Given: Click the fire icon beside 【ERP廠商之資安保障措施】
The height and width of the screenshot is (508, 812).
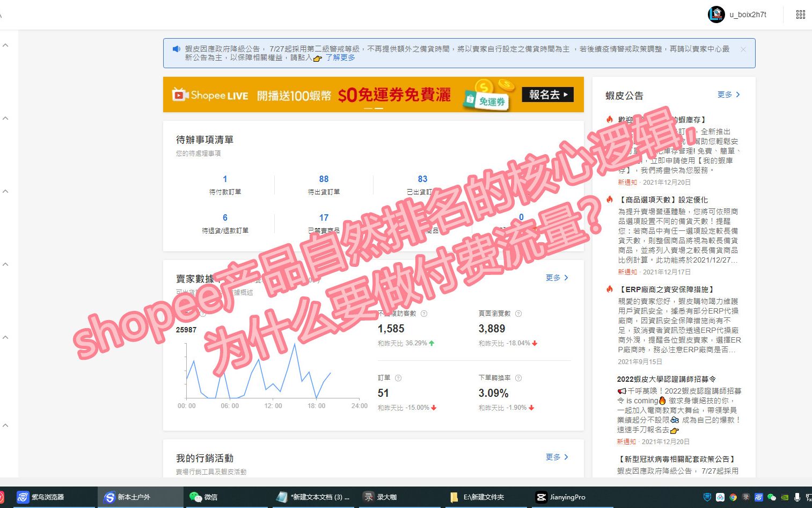Looking at the screenshot, I should [x=610, y=289].
